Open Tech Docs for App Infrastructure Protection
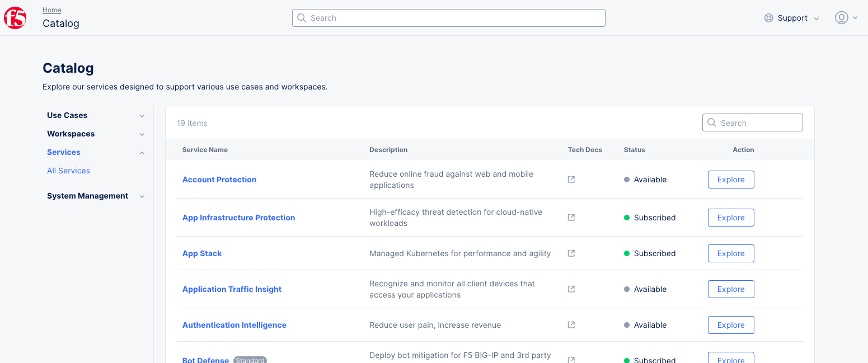868x363 pixels. (x=571, y=217)
